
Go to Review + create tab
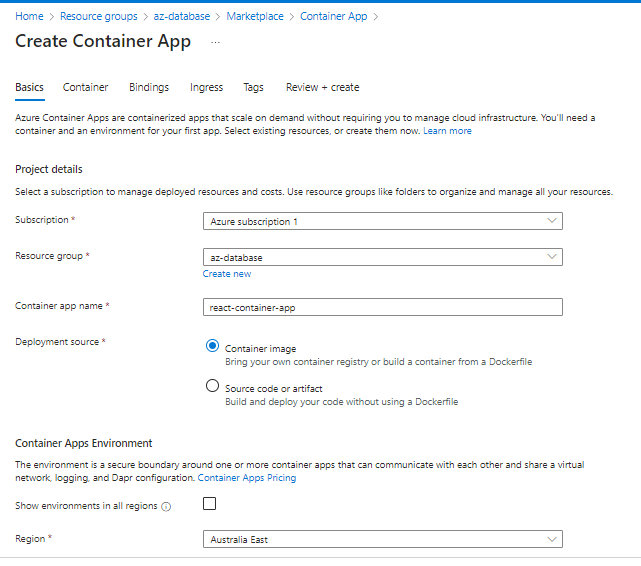coord(323,87)
